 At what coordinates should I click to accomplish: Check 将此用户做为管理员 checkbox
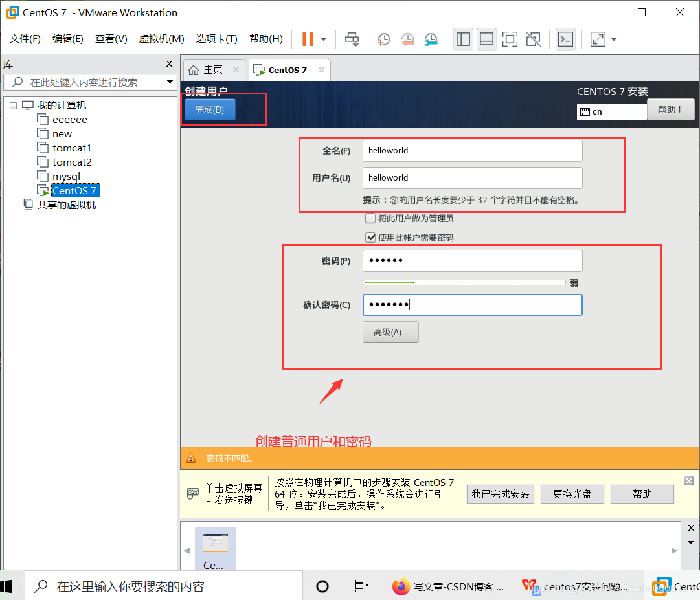click(370, 218)
